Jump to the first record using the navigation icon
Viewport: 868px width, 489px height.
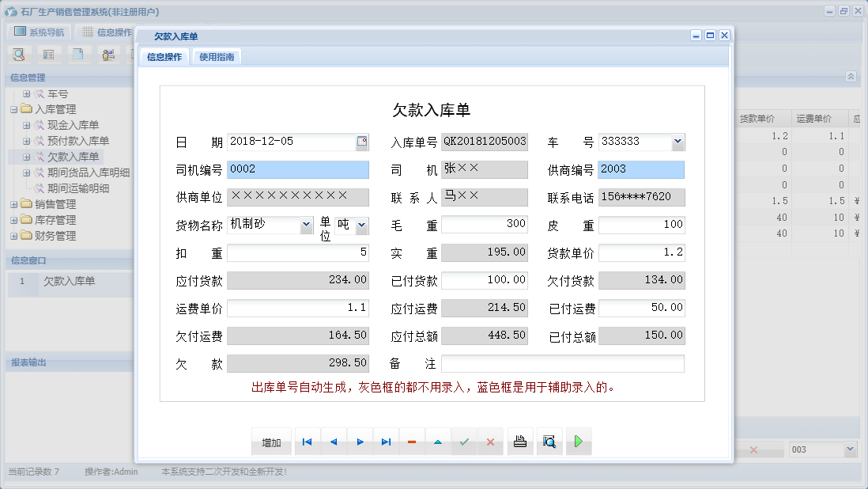point(307,442)
